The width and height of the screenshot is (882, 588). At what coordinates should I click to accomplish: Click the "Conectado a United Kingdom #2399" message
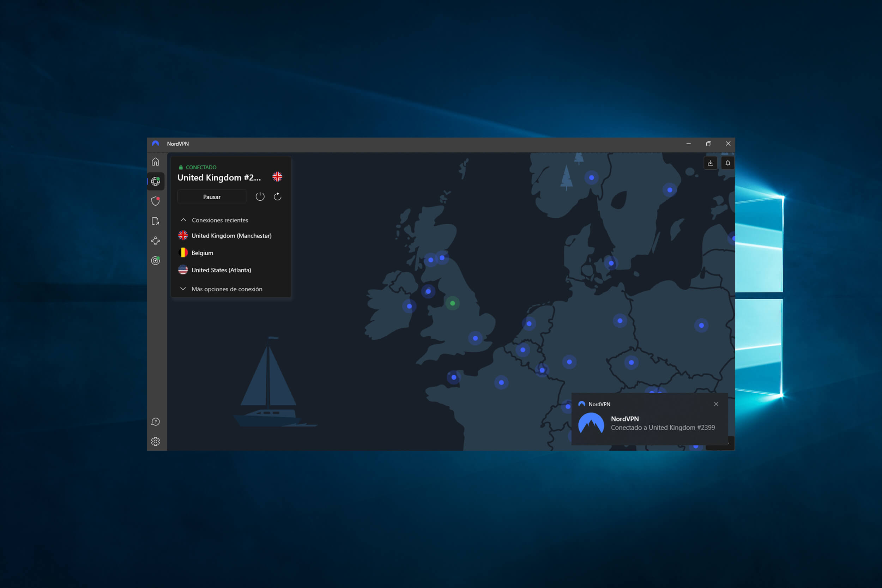[x=663, y=428]
